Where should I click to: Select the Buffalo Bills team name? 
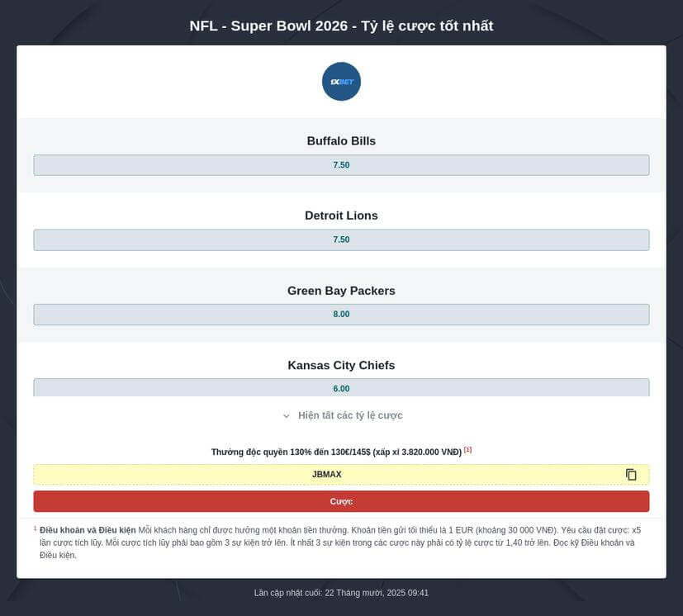coord(341,140)
